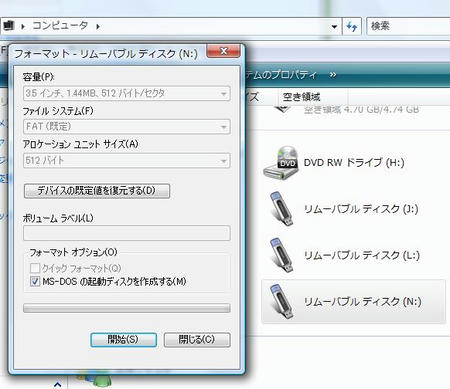
Task: Click the DVD RW drive (H:) icon
Action: click(281, 163)
